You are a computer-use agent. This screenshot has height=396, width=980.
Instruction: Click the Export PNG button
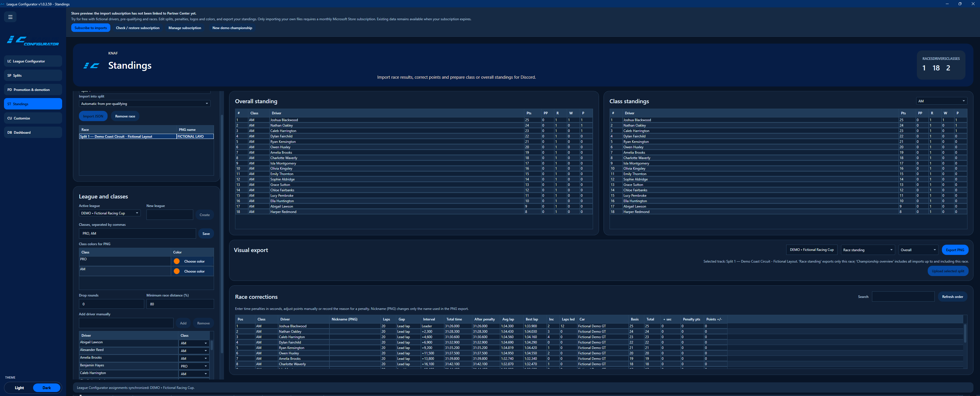click(x=955, y=250)
